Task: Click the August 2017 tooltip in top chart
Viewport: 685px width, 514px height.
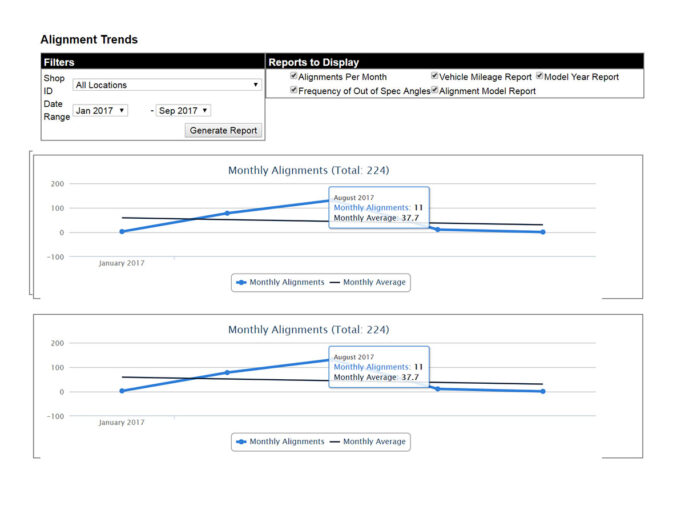Action: (379, 207)
